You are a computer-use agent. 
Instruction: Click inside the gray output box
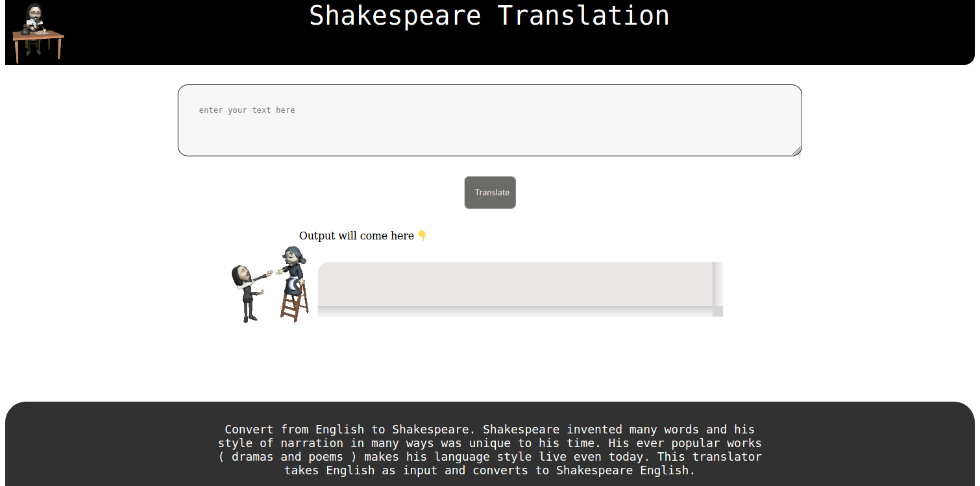pos(515,284)
